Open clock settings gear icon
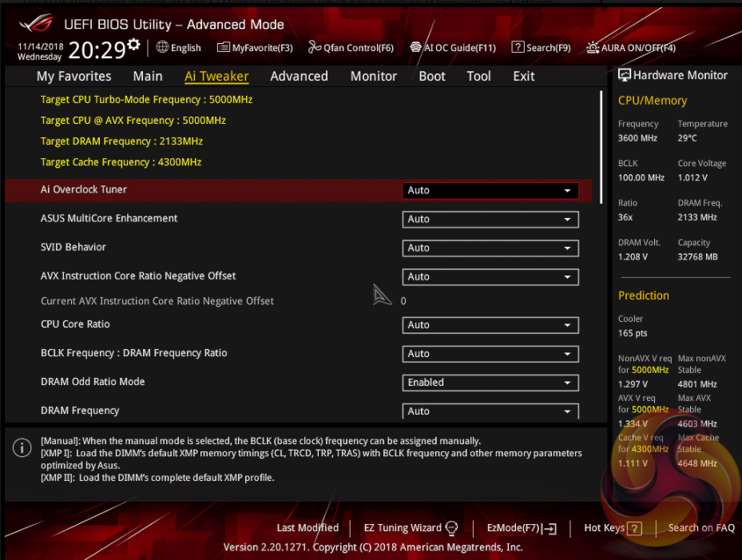The width and height of the screenshot is (742, 560). pos(134,45)
